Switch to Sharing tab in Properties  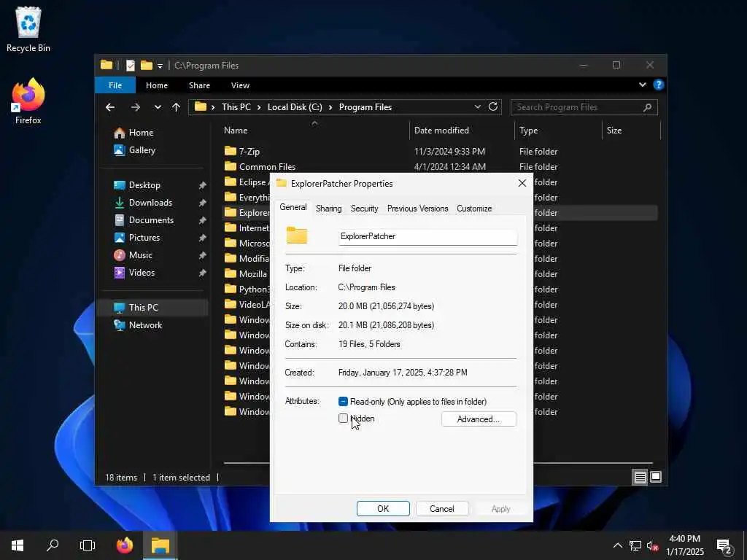tap(329, 209)
